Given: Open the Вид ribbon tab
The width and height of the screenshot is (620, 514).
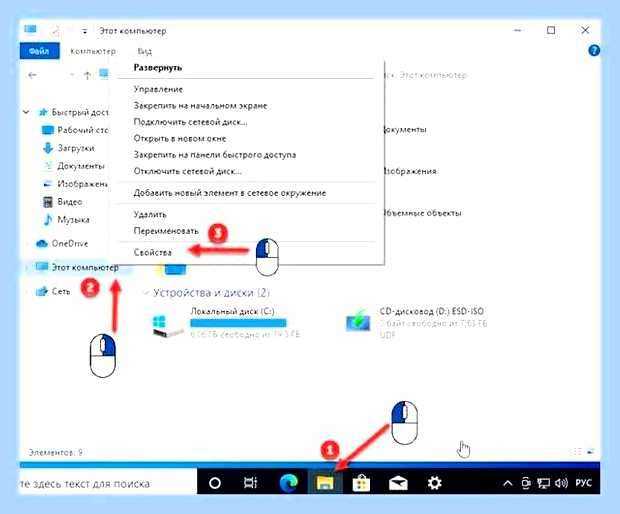Looking at the screenshot, I should (144, 51).
